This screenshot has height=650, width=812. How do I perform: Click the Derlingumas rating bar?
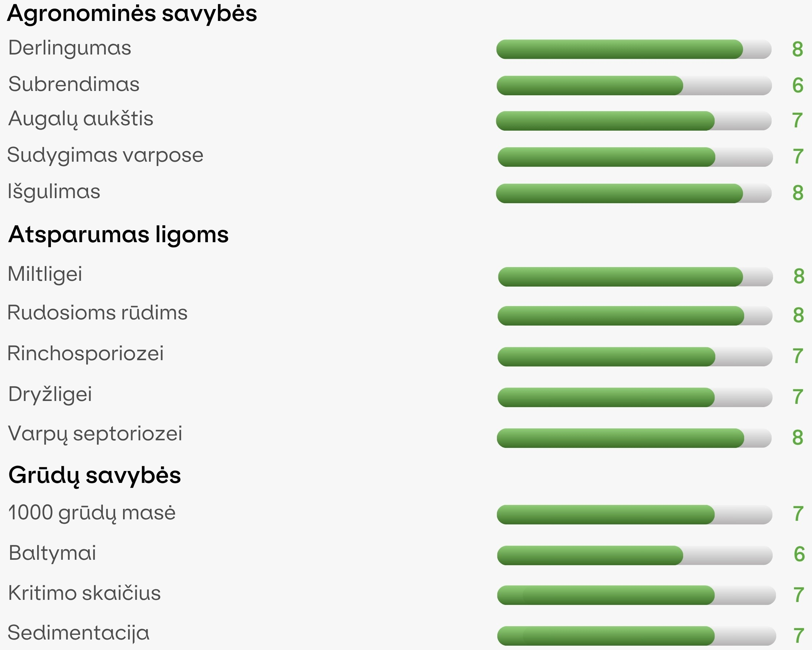pos(634,49)
